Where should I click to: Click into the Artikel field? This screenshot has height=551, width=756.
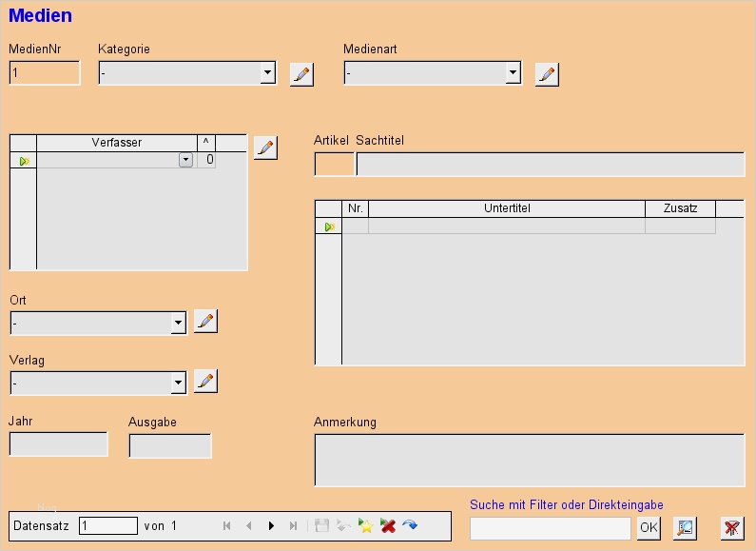pos(334,165)
